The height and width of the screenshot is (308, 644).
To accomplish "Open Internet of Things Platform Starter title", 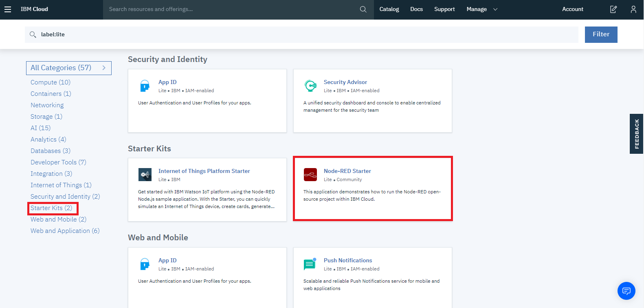I will coord(204,171).
